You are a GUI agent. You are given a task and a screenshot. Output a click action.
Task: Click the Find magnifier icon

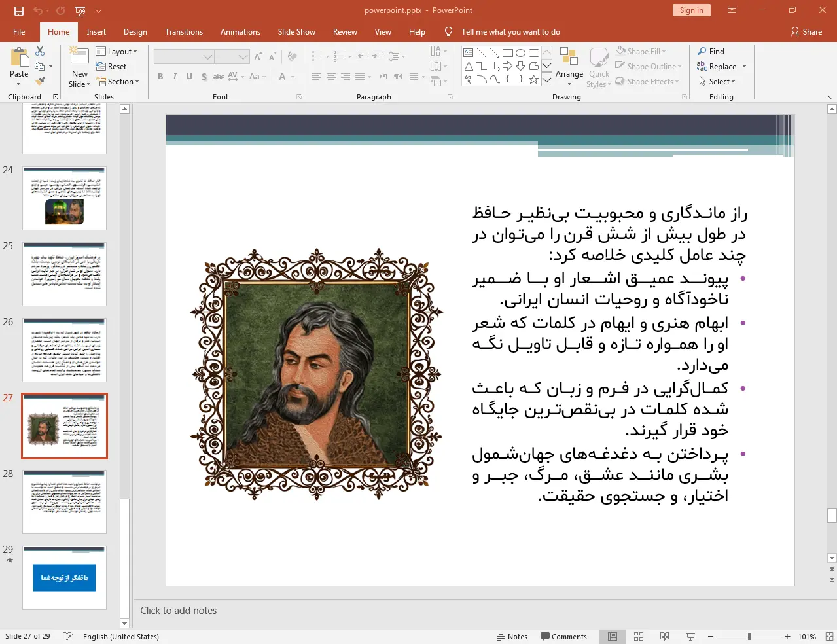click(x=702, y=51)
